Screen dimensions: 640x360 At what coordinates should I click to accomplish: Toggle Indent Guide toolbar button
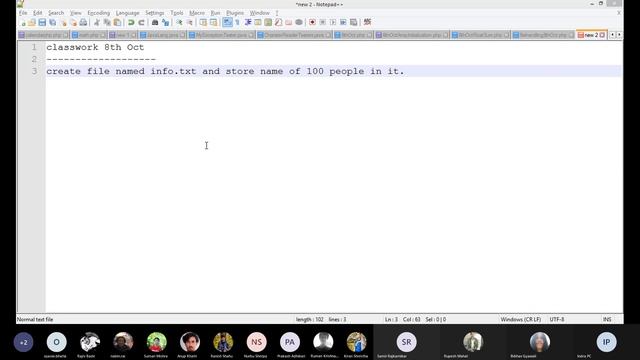[248, 22]
